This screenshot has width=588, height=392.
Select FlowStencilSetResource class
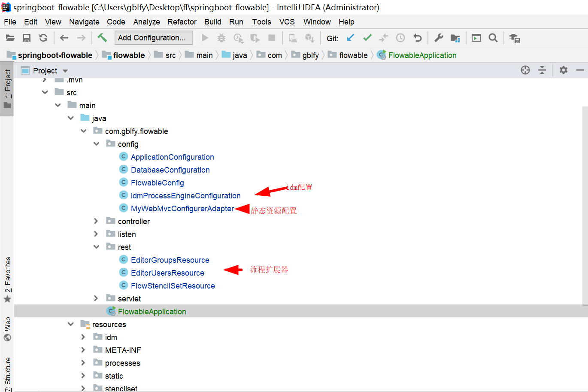coord(173,286)
